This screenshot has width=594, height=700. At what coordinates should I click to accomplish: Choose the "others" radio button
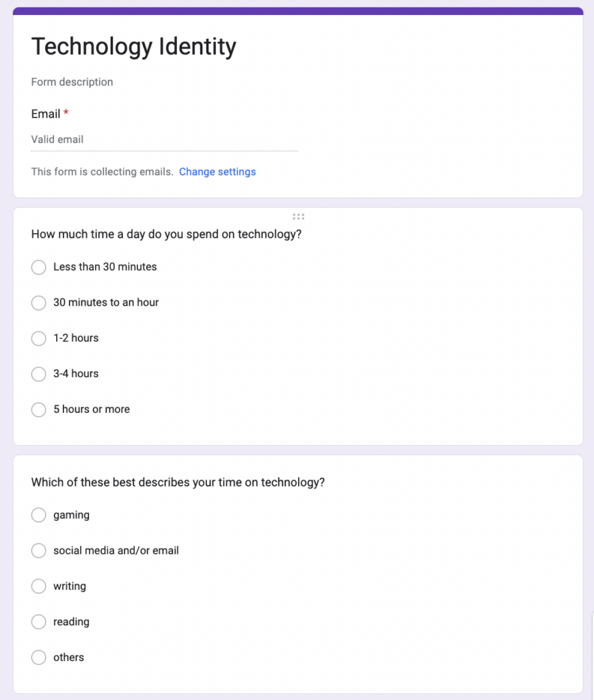pos(39,658)
